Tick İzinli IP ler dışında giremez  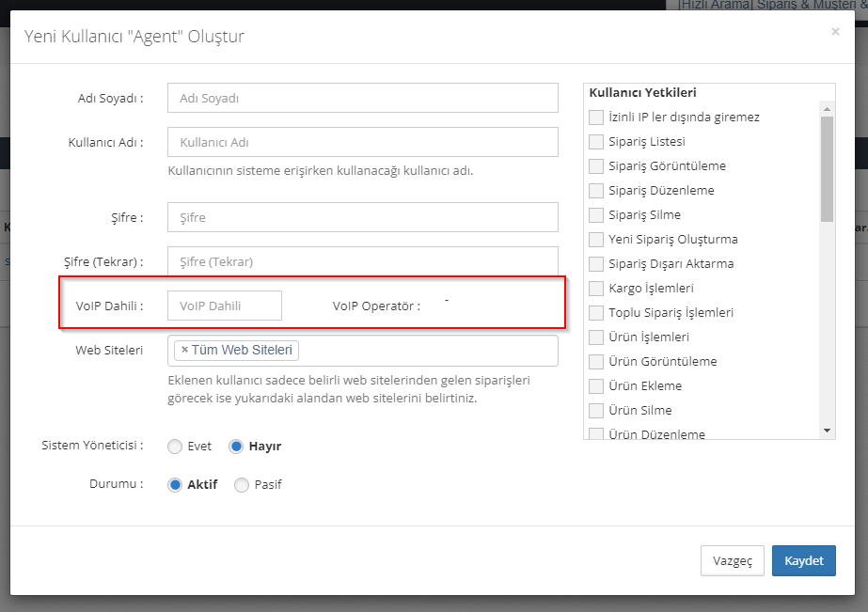tap(595, 118)
